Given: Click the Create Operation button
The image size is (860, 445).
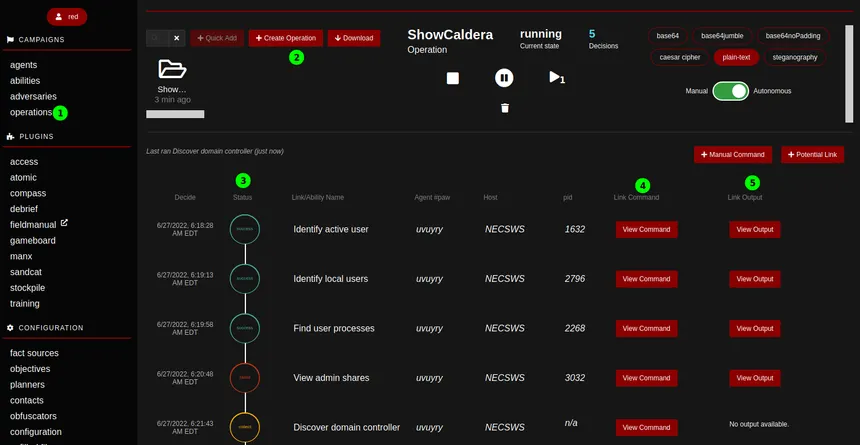Looking at the screenshot, I should [285, 38].
